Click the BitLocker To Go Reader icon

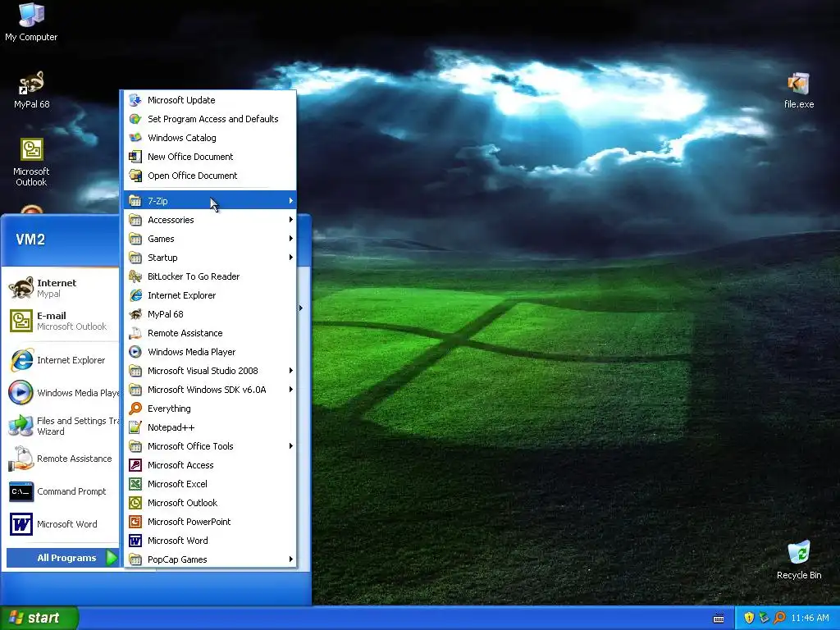[135, 276]
